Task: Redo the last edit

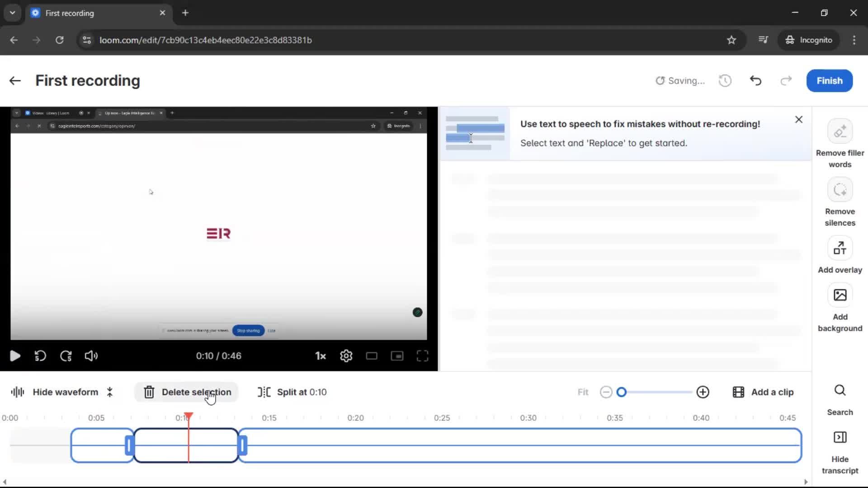Action: coord(786,80)
